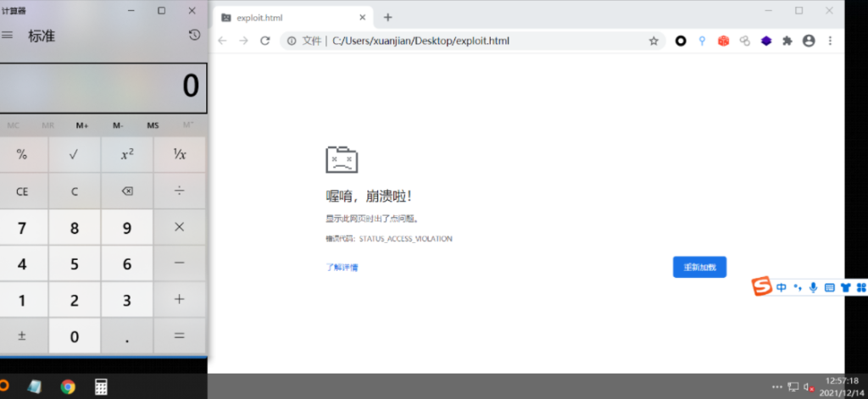868x399 pixels.
Task: Open the Calculator navigation hamburger menu
Action: pyautogui.click(x=7, y=36)
